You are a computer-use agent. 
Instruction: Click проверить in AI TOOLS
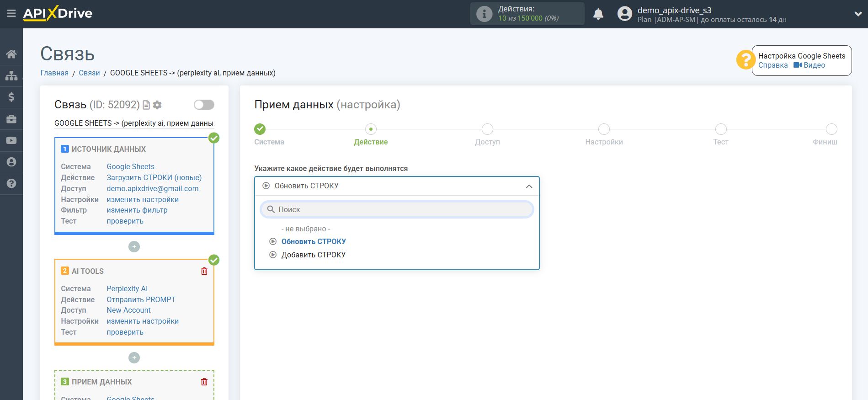tap(125, 332)
